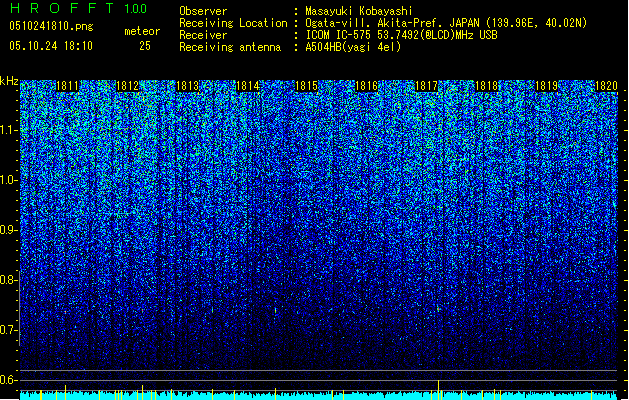The image size is (629, 400).
Task: Click the Receiving Location label
Action: 233,23
